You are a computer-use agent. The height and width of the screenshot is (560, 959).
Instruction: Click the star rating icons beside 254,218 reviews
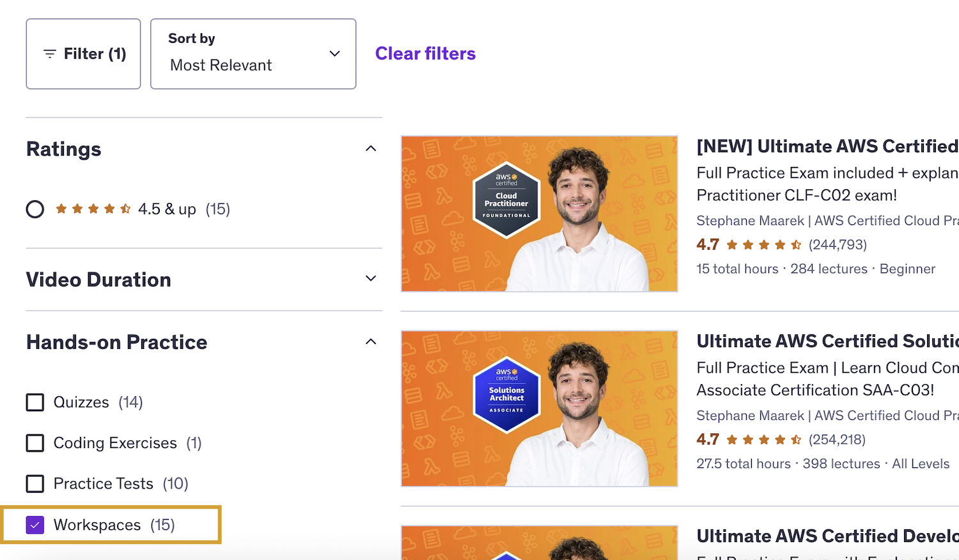(764, 440)
